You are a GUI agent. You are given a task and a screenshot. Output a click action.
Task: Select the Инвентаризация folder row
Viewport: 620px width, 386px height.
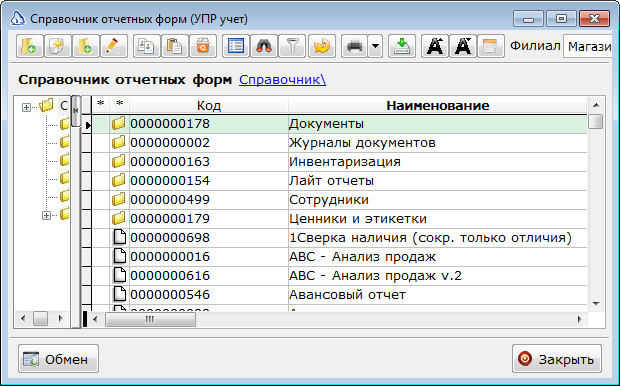pos(339,162)
